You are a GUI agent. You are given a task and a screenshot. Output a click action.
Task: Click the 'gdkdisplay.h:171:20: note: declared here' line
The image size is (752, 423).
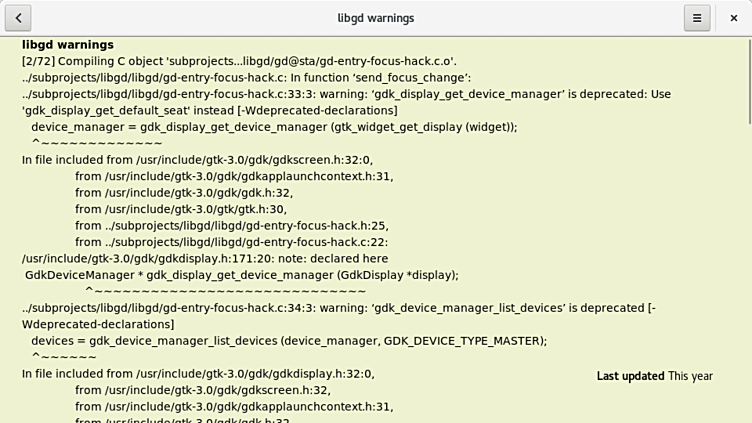click(x=205, y=258)
